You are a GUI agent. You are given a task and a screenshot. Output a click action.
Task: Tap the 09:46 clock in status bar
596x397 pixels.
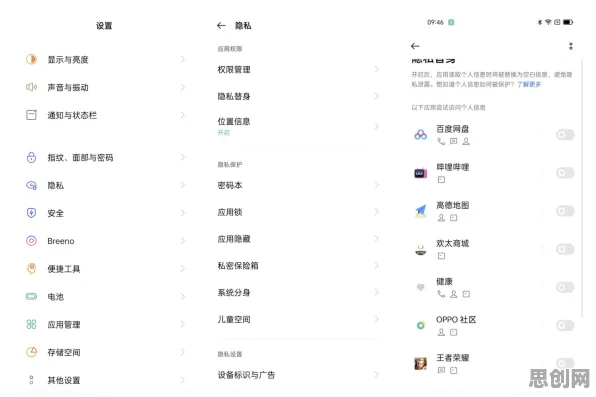click(x=435, y=22)
